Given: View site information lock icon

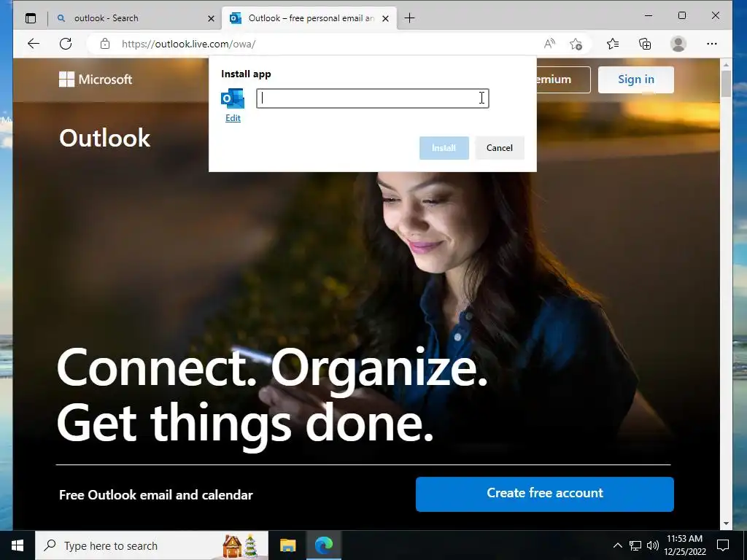Looking at the screenshot, I should pos(105,44).
